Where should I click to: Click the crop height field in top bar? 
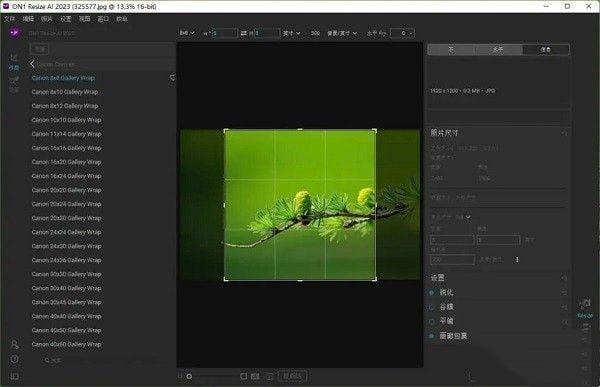click(x=267, y=33)
